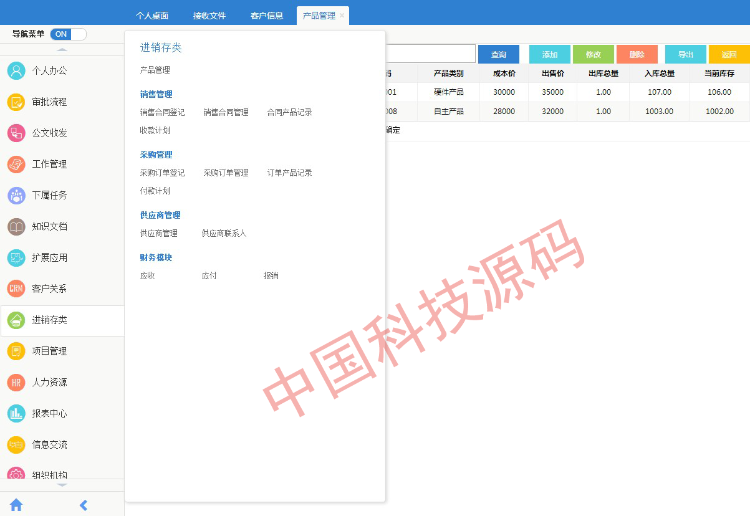
Task: Switch to the 个人桌面 tab
Action: (x=152, y=16)
